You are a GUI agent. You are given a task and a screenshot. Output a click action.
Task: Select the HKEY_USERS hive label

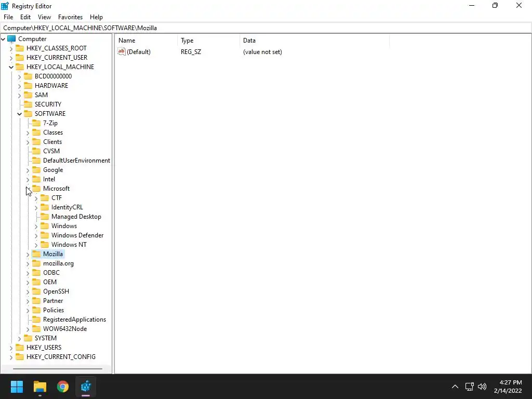[44, 348]
